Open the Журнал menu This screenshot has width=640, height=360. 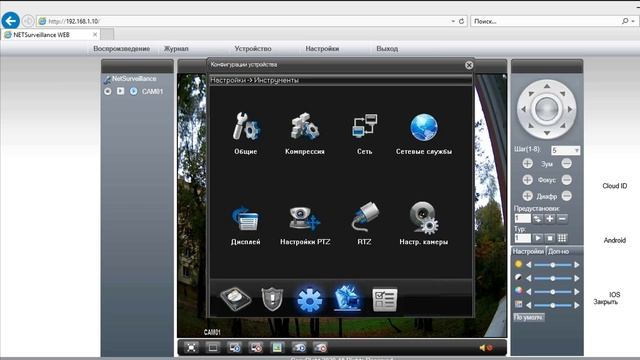[176, 49]
